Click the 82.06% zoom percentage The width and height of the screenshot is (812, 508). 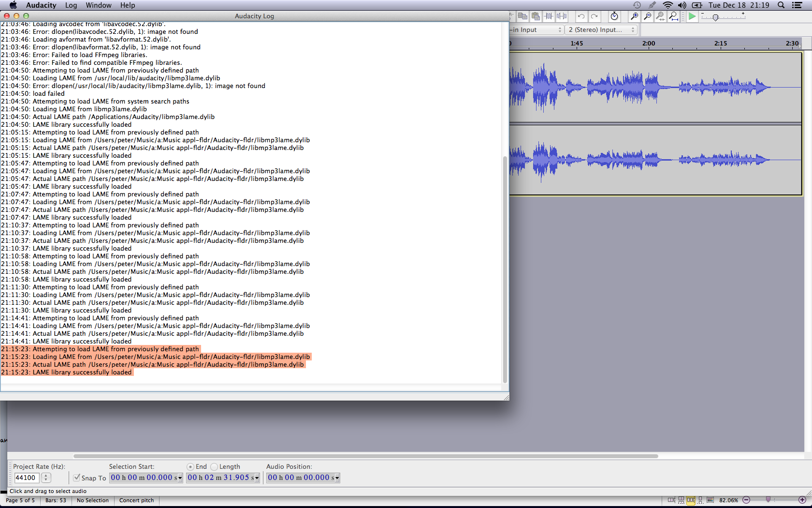click(x=728, y=500)
